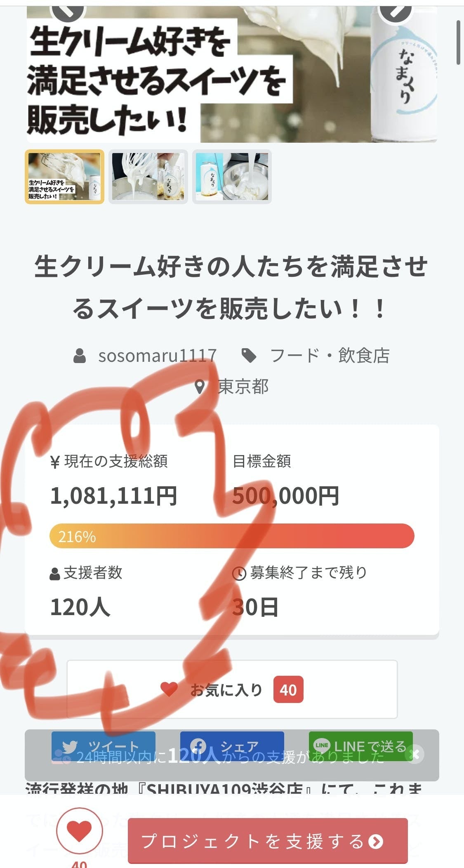The width and height of the screenshot is (464, 868).
Task: Dismiss the 24-hour supporters notification
Action: tap(415, 754)
